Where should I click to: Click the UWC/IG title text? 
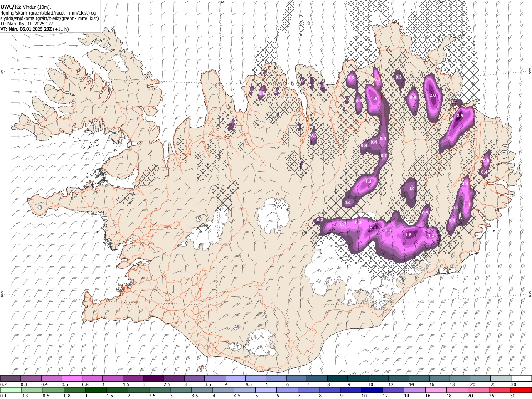point(10,7)
